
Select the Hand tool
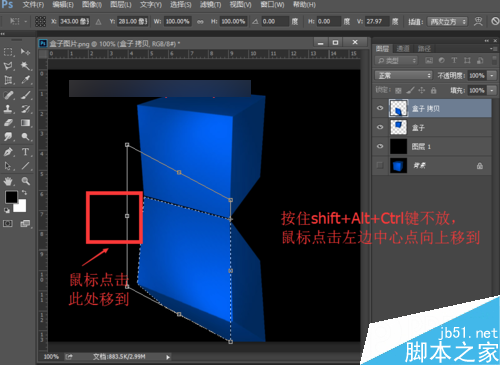coord(8,181)
